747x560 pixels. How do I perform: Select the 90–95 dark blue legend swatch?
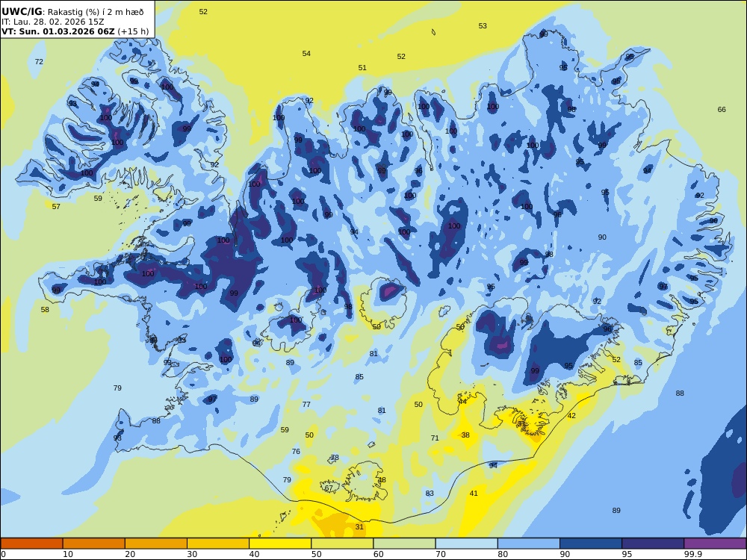pyautogui.click(x=591, y=544)
